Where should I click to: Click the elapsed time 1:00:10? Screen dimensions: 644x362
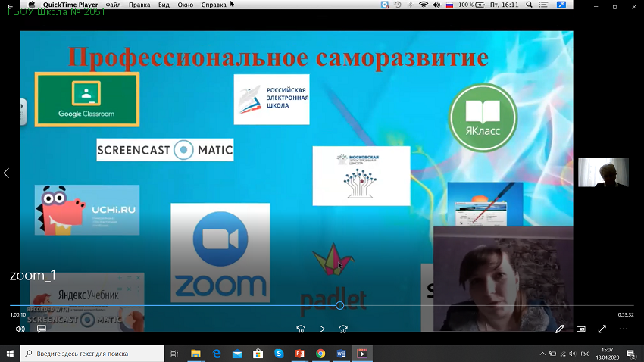pyautogui.click(x=18, y=315)
